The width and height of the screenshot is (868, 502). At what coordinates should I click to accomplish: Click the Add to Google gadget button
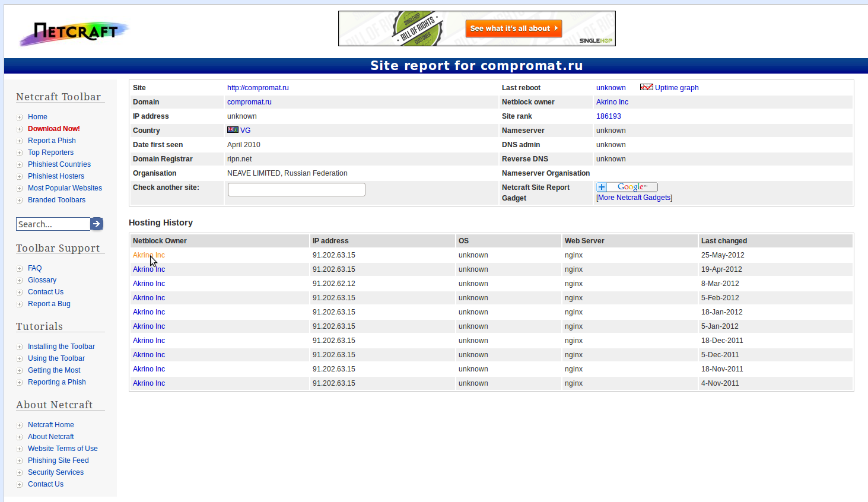627,187
